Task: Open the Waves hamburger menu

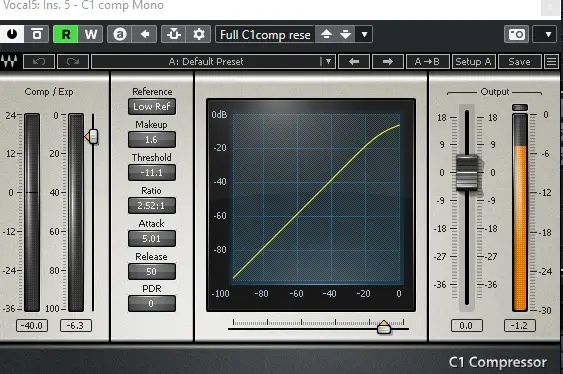Action: coord(552,62)
